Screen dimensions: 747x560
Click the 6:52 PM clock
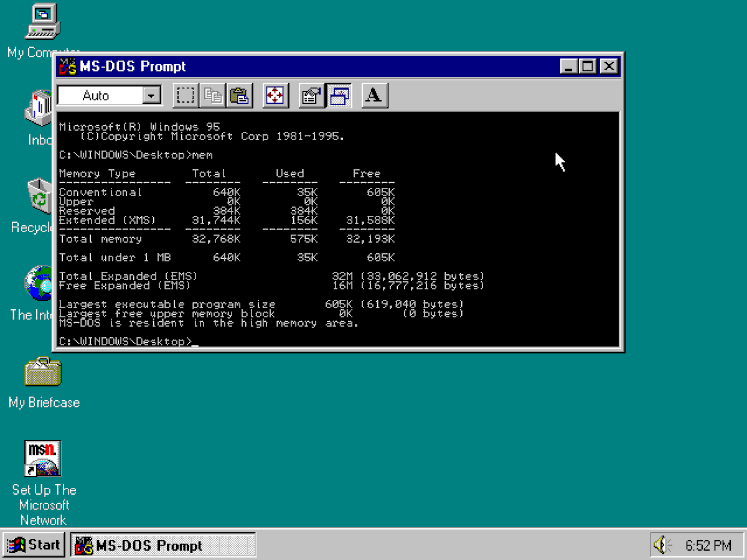[x=708, y=546]
